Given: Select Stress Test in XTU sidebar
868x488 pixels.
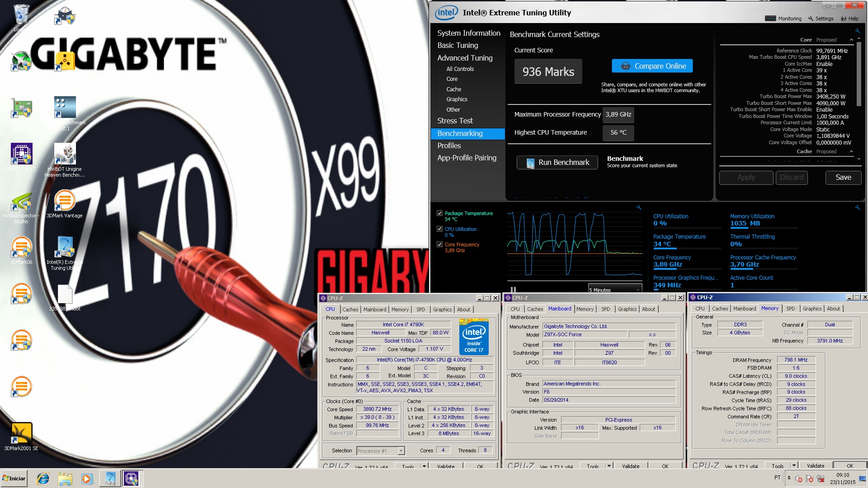Looking at the screenshot, I should (x=455, y=121).
